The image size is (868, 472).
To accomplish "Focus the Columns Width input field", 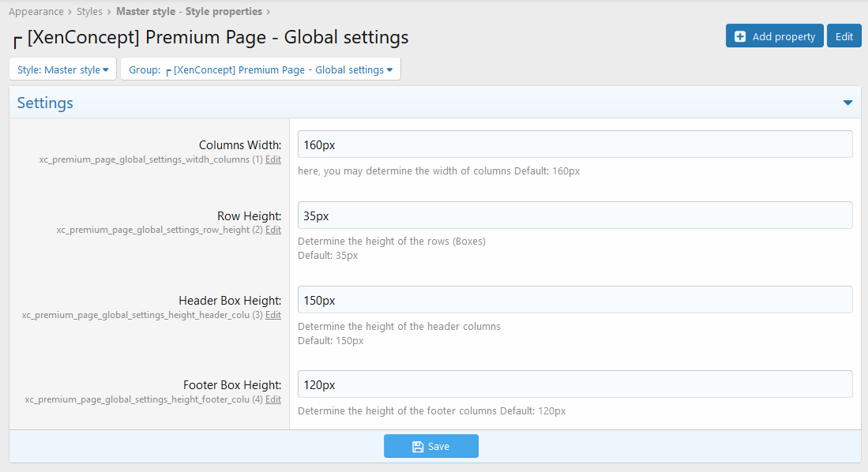I will (x=575, y=144).
